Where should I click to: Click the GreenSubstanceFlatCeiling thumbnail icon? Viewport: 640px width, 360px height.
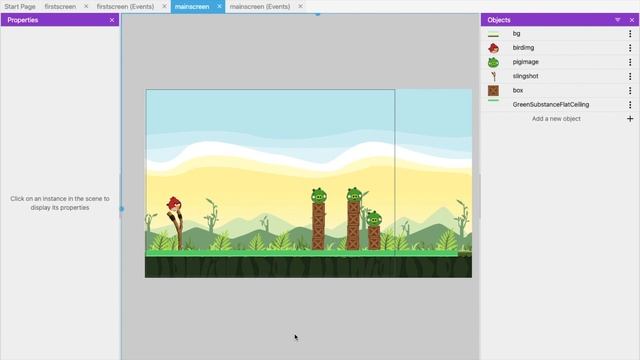(493, 100)
